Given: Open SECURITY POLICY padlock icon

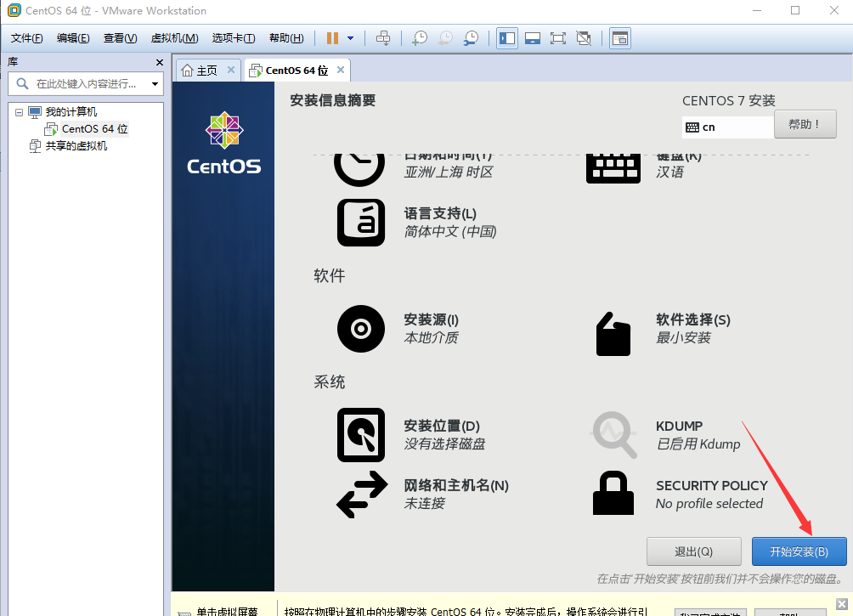Looking at the screenshot, I should point(613,493).
